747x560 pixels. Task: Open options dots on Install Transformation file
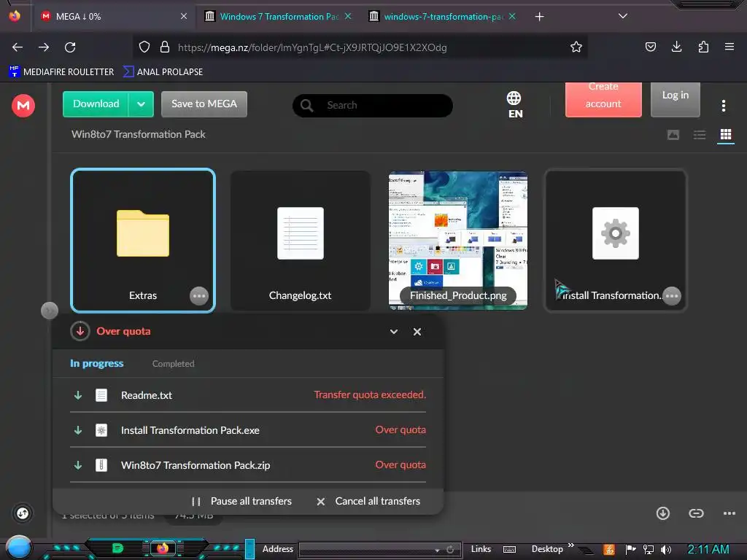[x=672, y=296]
